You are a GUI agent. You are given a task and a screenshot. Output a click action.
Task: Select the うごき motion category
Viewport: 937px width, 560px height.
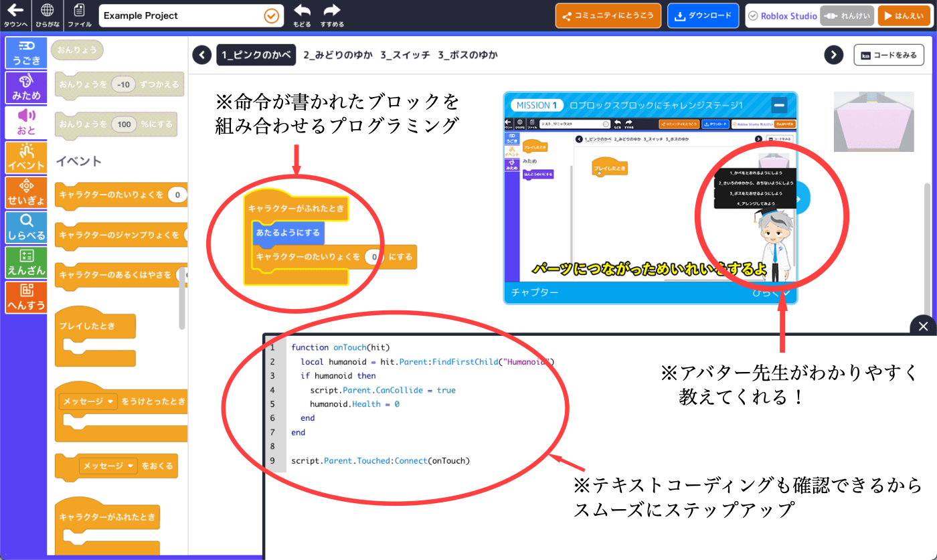point(26,53)
